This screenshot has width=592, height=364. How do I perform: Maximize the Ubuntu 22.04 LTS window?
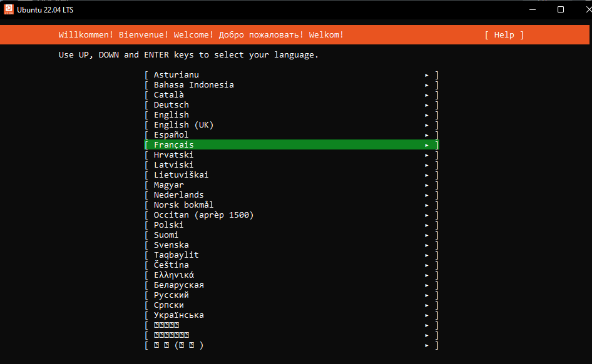[561, 9]
